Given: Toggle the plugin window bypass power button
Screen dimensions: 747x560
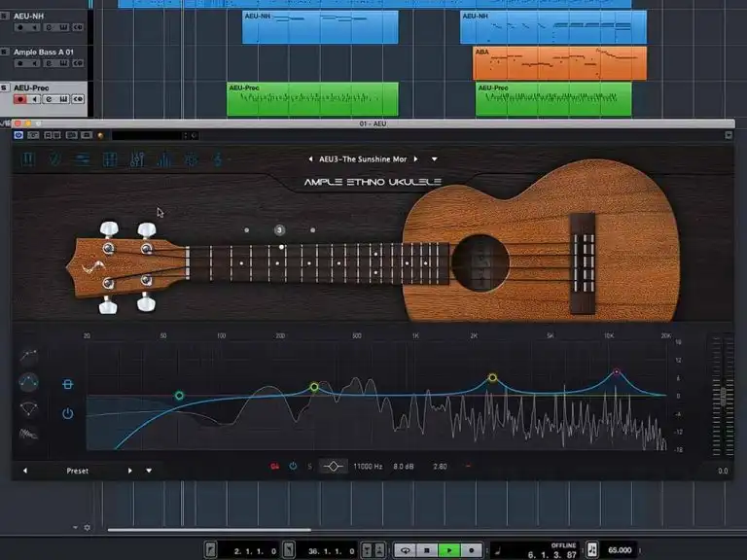Looking at the screenshot, I should pos(18,135).
